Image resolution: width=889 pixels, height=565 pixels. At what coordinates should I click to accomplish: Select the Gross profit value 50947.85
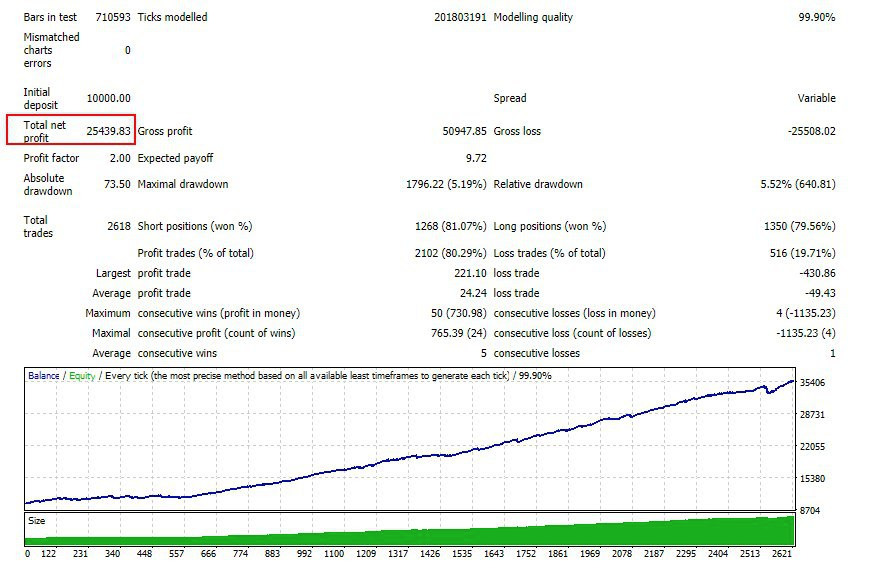pos(464,131)
